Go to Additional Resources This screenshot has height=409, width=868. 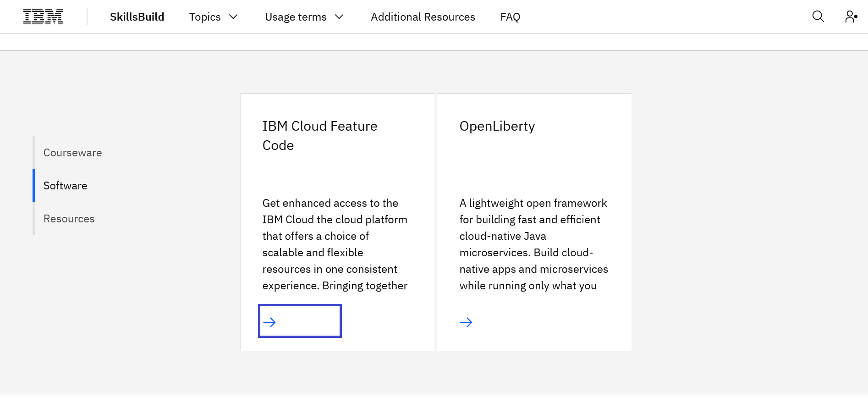click(423, 17)
